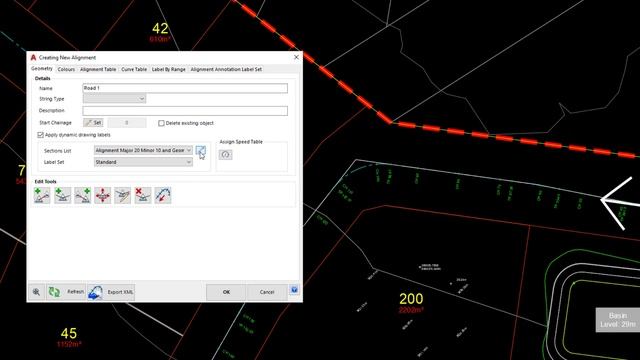
Task: Click the Cancel button
Action: pos(267,292)
